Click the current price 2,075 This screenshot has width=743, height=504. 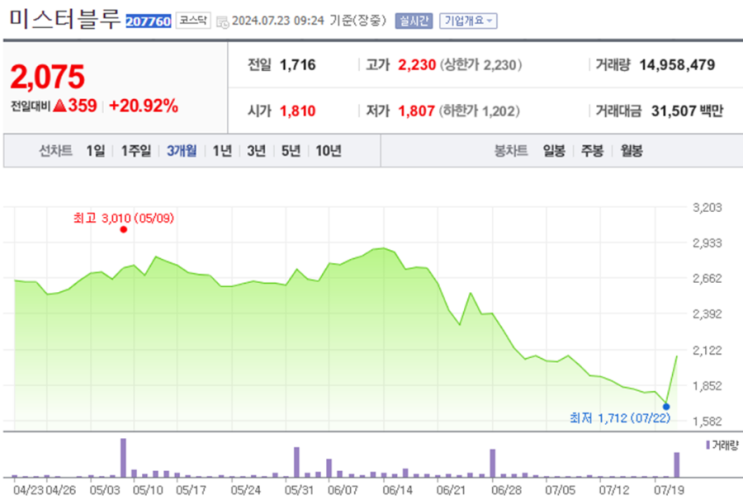point(47,77)
